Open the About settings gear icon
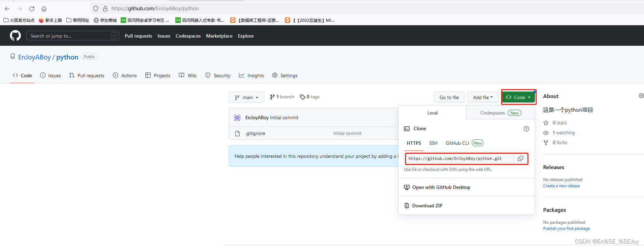The height and width of the screenshot is (248, 644). (641, 96)
